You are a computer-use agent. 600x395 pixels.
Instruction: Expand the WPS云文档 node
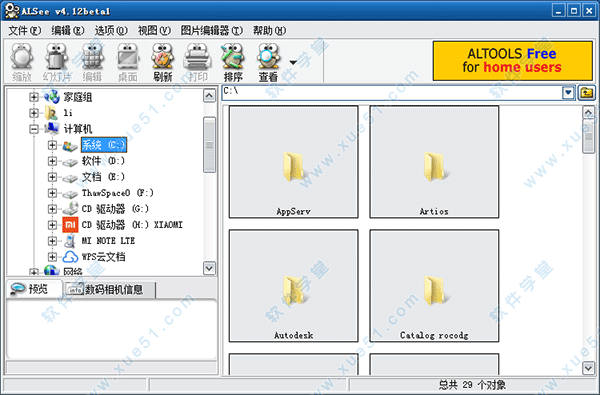click(x=52, y=257)
